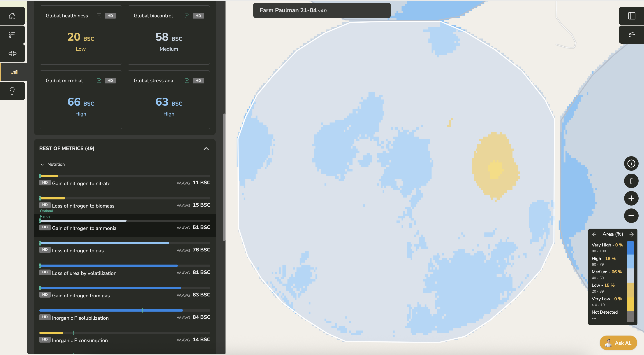This screenshot has width=644, height=355.
Task: Select Loss of nitrogen to biomass metric
Action: point(125,203)
